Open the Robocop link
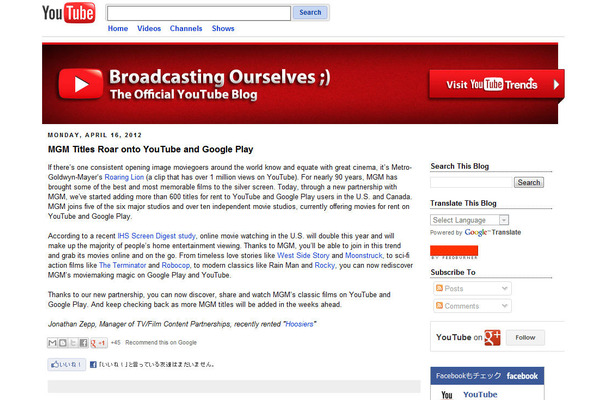Viewport: 610px width, 400px height. pyautogui.click(x=175, y=265)
